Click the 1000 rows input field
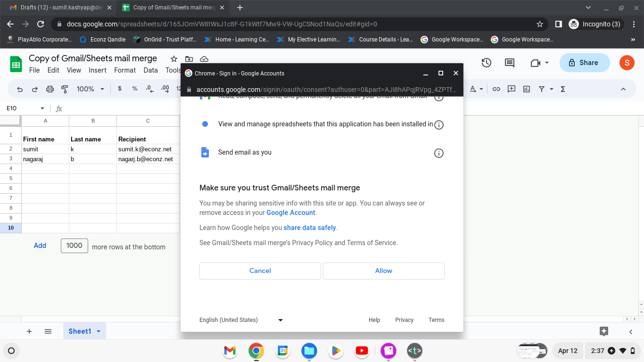Screen dimensions: 644x362 [x=74, y=246]
